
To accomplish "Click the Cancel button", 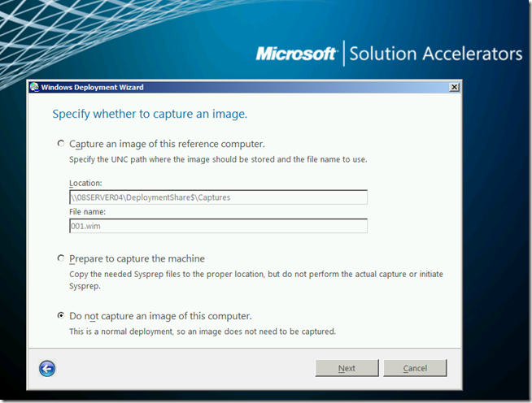I will 415,368.
